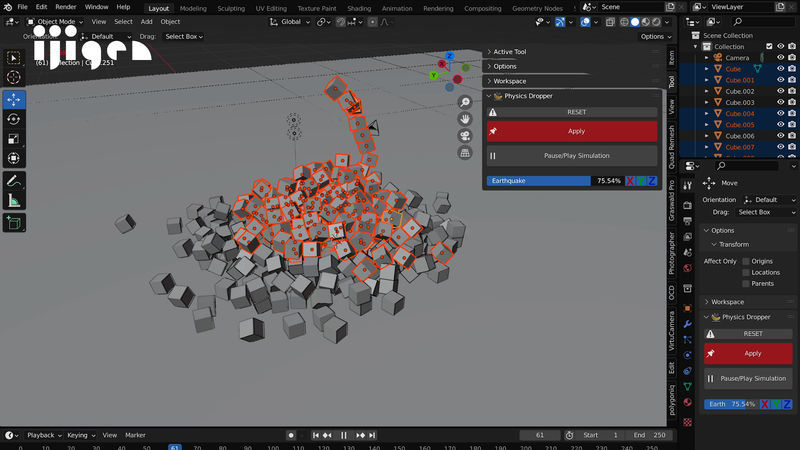This screenshot has height=450, width=800.
Task: Click the viewport zoom magnifier icon
Action: point(465,102)
